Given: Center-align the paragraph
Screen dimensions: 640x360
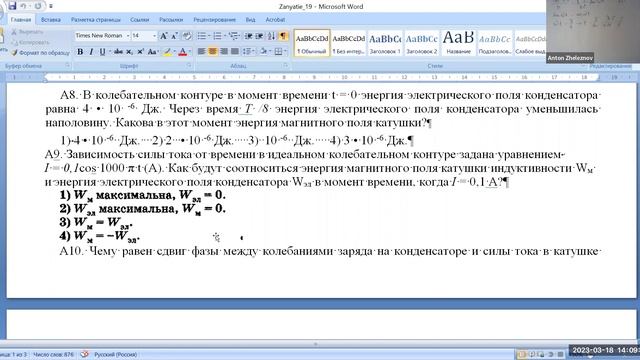Looking at the screenshot, I should click(x=212, y=51).
